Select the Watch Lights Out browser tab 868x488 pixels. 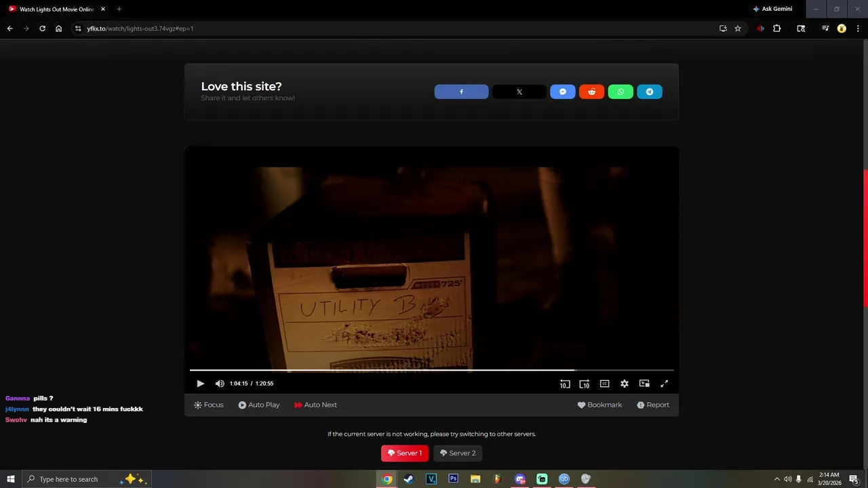click(x=57, y=9)
